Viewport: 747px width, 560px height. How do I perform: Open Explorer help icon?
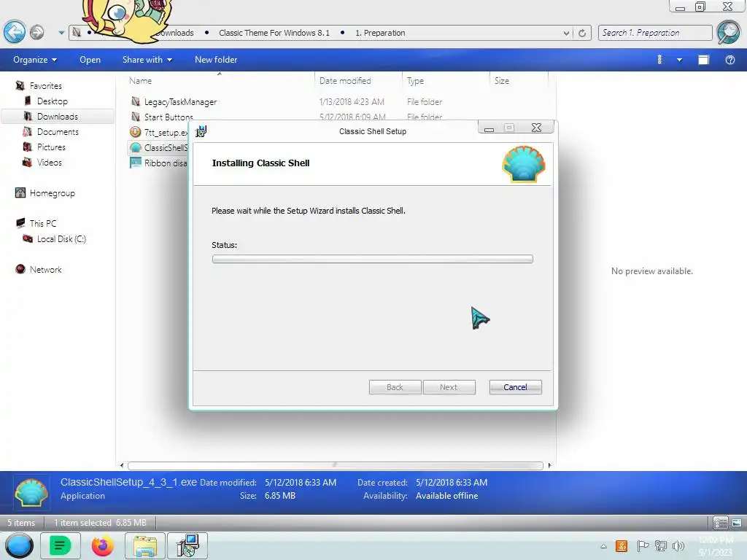(729, 60)
